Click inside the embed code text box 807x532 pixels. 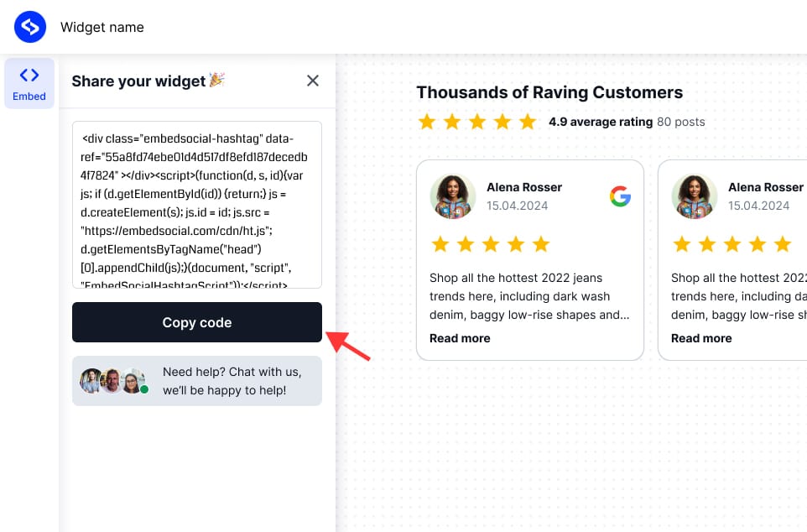(x=197, y=205)
